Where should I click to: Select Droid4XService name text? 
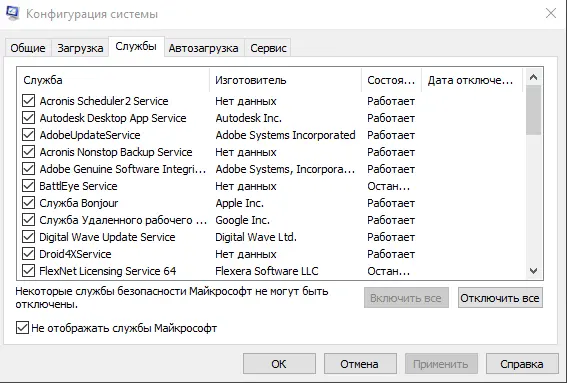75,254
